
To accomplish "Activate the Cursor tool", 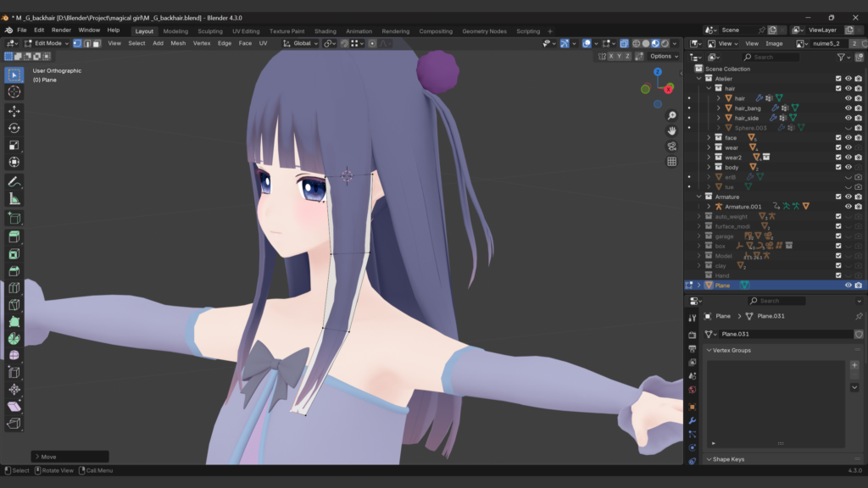I will pyautogui.click(x=14, y=91).
